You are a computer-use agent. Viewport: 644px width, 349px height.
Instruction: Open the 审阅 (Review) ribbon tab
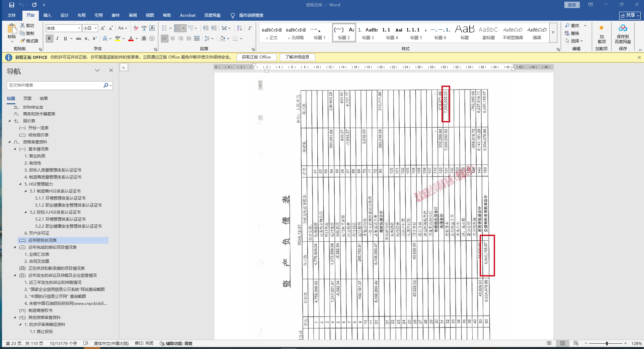[x=133, y=15]
